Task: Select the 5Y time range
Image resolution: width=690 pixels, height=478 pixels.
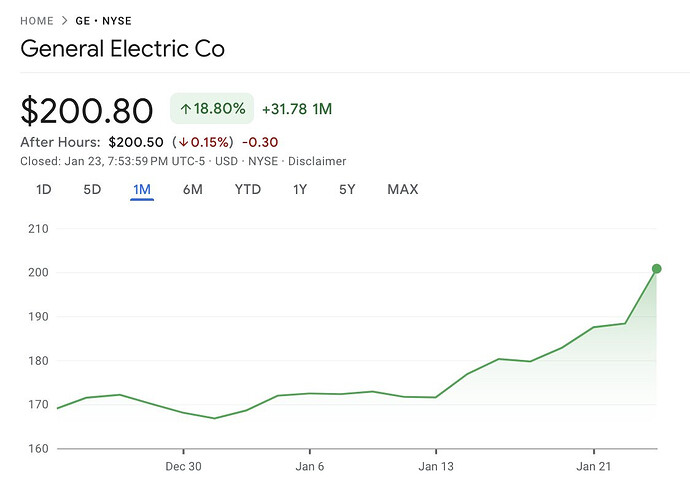Action: point(346,189)
